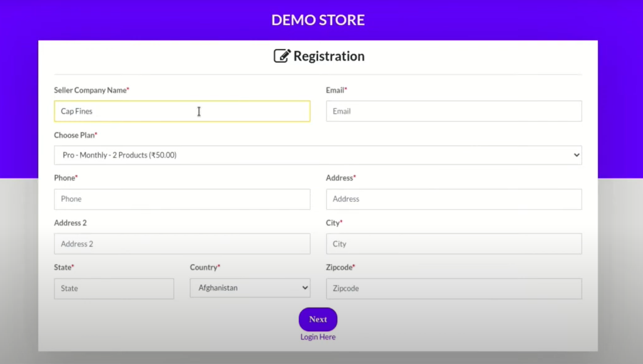Click the Zipcode label
Image resolution: width=643 pixels, height=364 pixels.
point(340,267)
